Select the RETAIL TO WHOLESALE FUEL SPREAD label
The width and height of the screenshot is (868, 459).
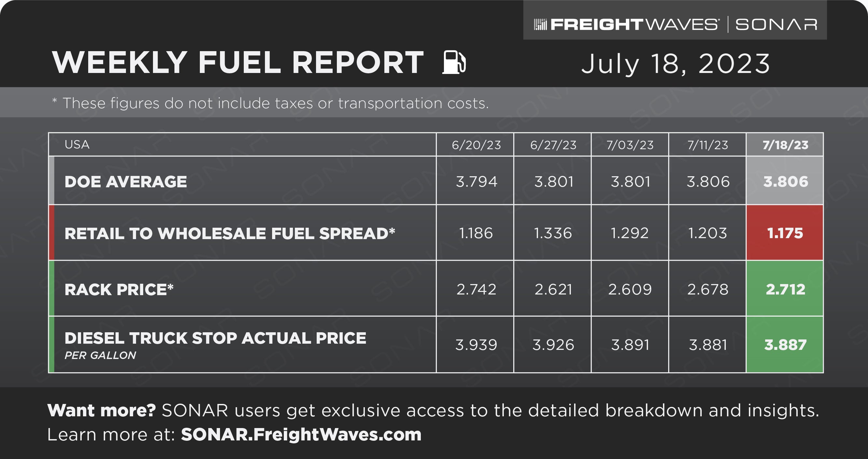pyautogui.click(x=230, y=233)
